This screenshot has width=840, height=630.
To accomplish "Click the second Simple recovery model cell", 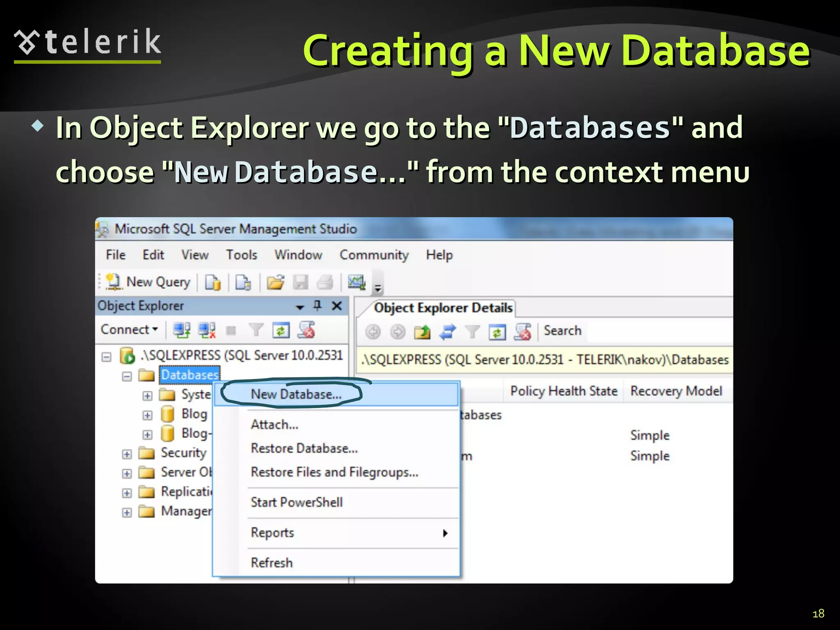I will (x=650, y=456).
